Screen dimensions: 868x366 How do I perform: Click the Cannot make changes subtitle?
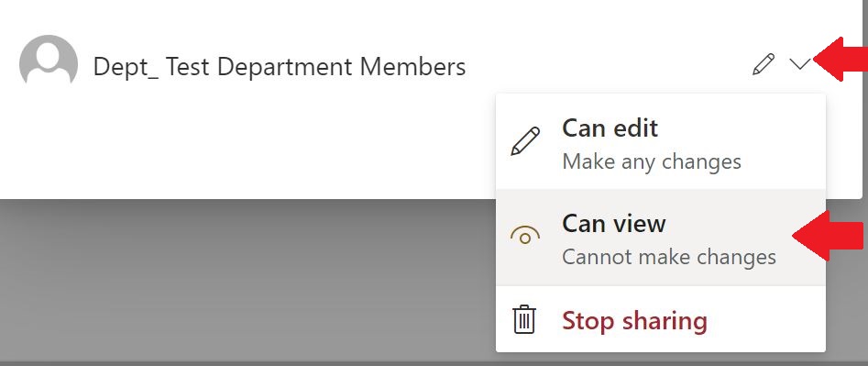[669, 258]
